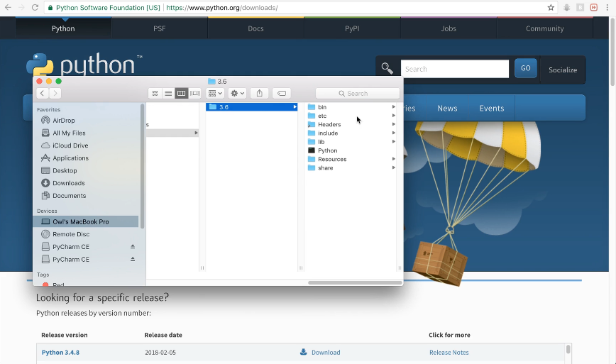Open Documents in Finder sidebar

coord(69,196)
